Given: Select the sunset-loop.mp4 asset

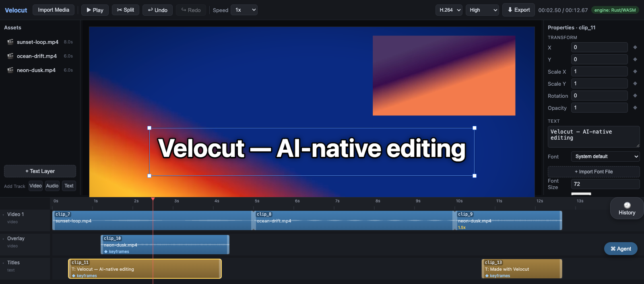Looking at the screenshot, I should pyautogui.click(x=40, y=42).
